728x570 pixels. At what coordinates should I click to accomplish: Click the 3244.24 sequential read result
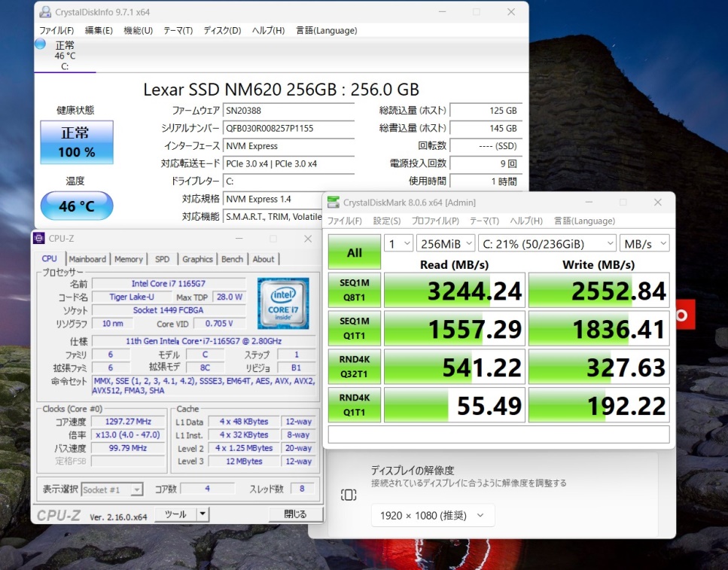(455, 291)
